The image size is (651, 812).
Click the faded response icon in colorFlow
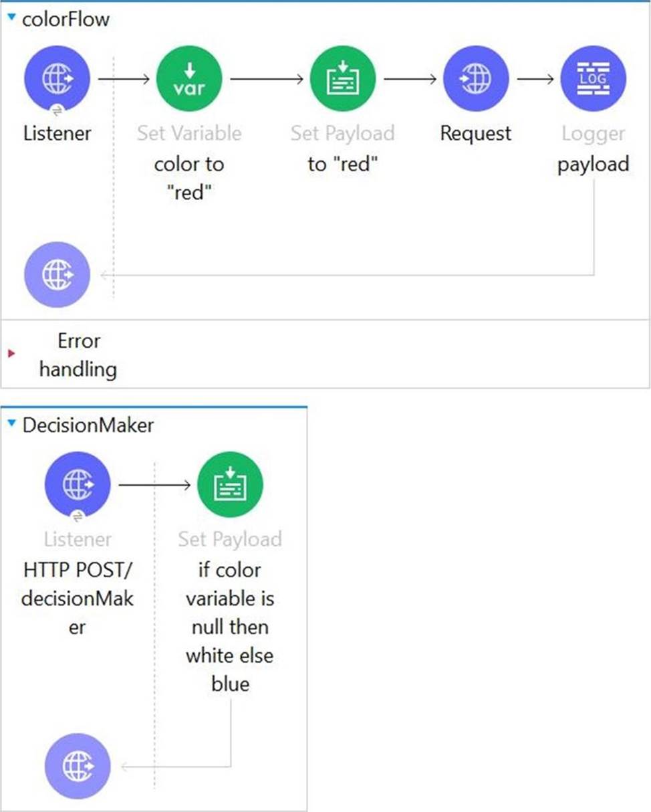coord(57,275)
